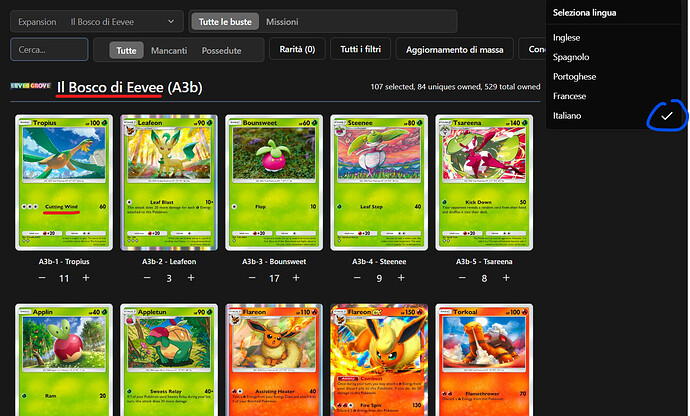Click the A3b-5 - Tsareena label
The height and width of the screenshot is (416, 690).
click(484, 261)
